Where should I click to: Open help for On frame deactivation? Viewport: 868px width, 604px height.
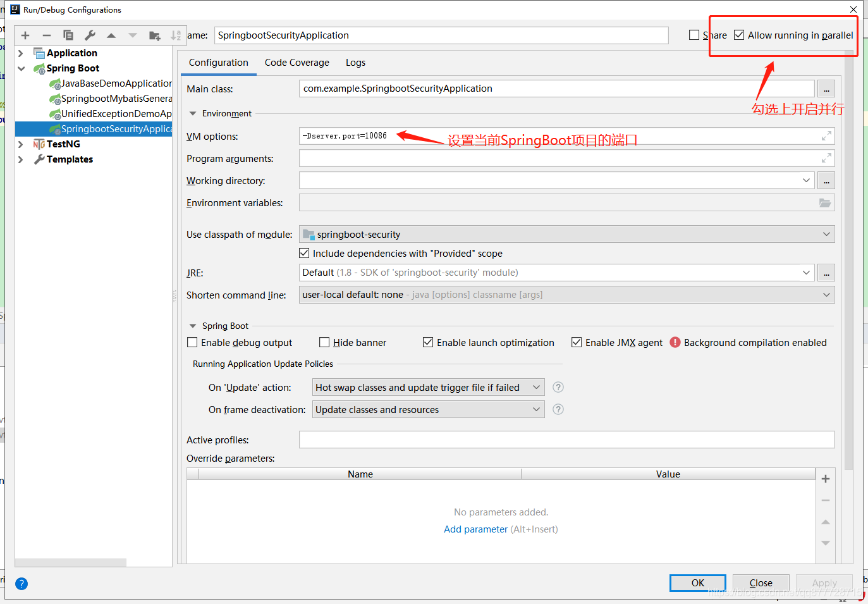[x=558, y=409]
